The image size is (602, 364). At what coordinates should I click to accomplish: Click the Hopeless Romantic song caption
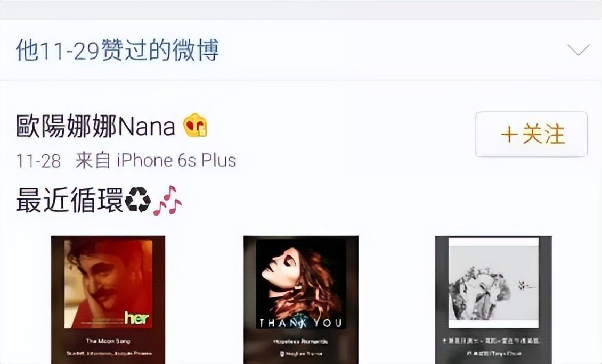(x=300, y=341)
